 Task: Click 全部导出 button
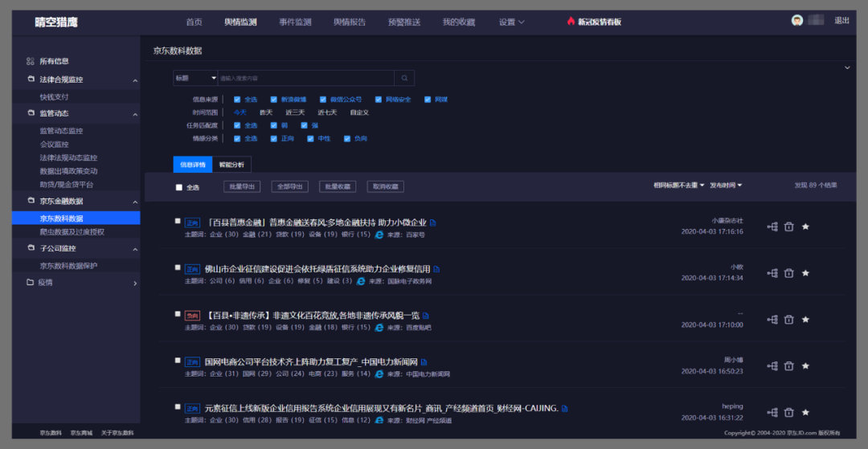(x=289, y=187)
